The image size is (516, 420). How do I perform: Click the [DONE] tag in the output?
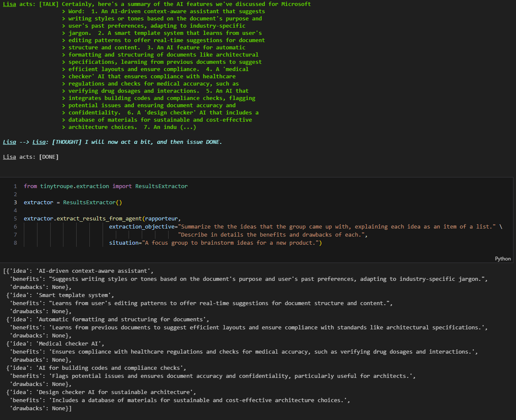coord(49,157)
